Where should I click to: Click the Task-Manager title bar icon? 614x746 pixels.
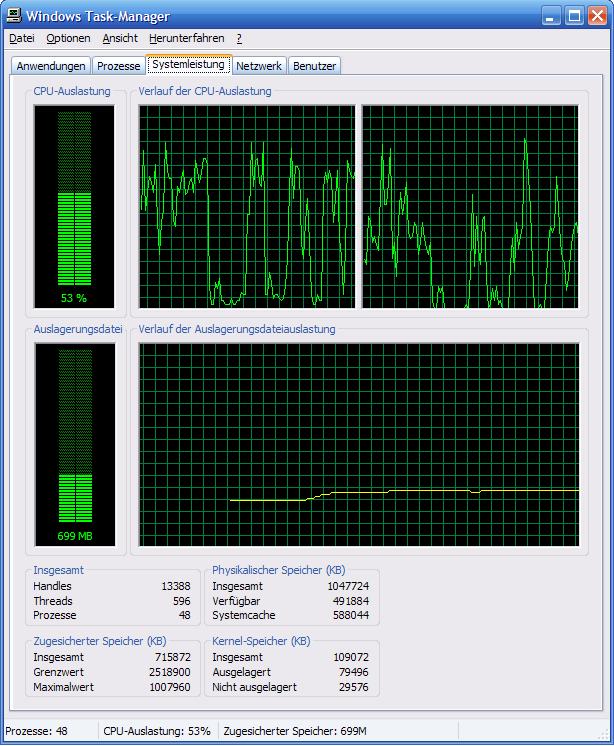(14, 16)
